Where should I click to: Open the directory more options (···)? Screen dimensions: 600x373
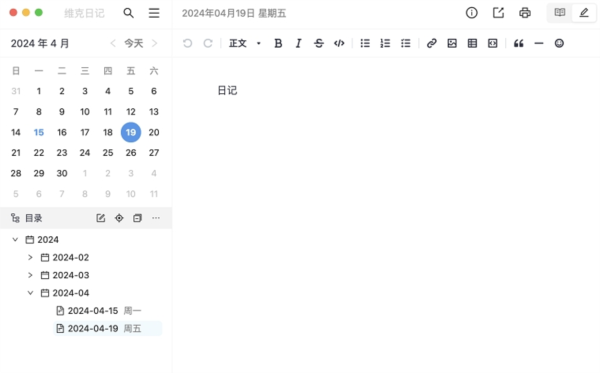(156, 218)
